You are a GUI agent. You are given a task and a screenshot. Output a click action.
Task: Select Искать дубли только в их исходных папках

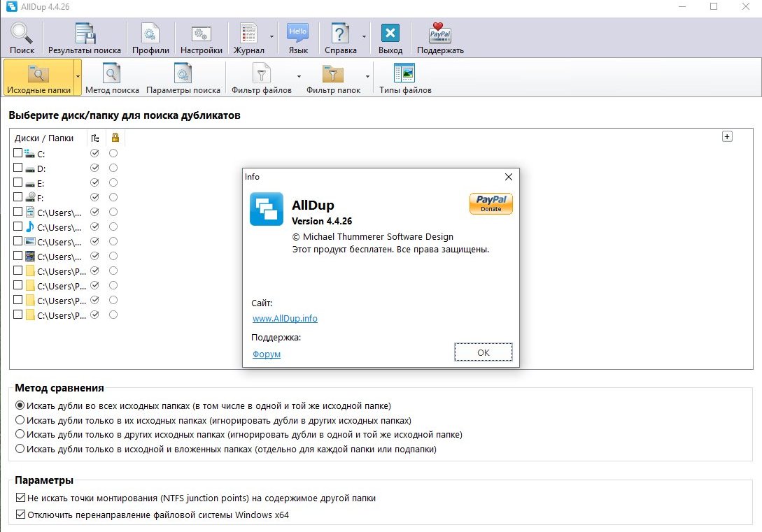213,420
